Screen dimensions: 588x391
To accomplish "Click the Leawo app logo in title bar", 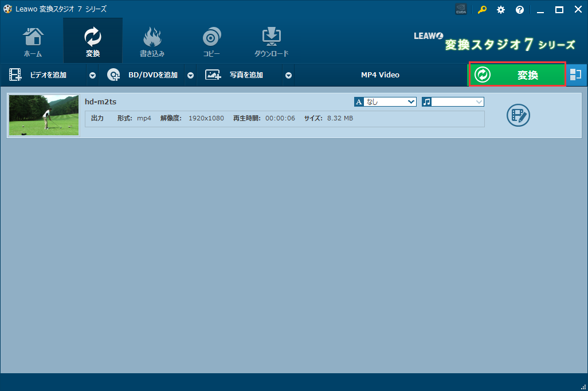I will point(7,9).
